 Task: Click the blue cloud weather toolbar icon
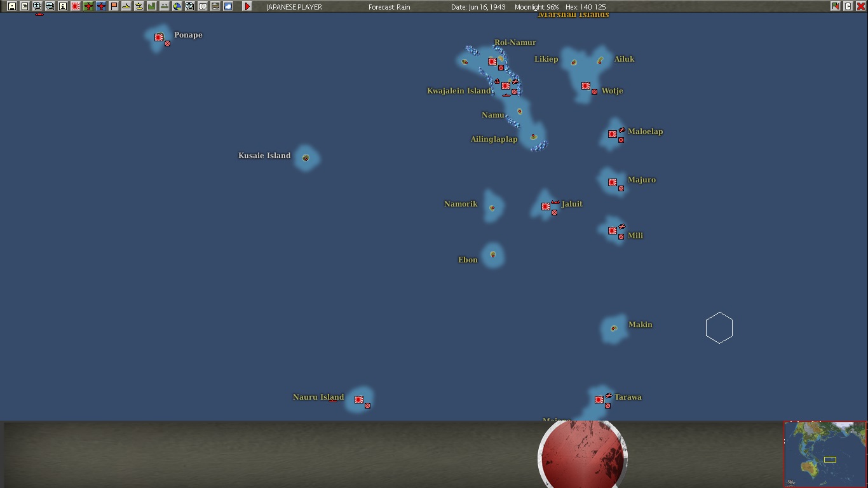[x=227, y=6]
